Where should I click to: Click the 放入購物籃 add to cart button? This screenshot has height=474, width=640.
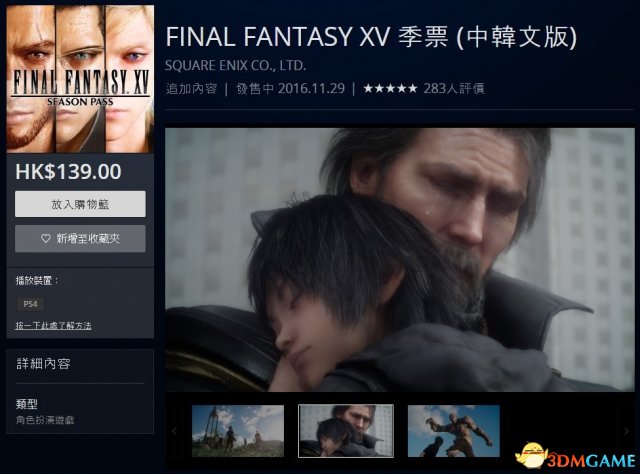[x=80, y=204]
